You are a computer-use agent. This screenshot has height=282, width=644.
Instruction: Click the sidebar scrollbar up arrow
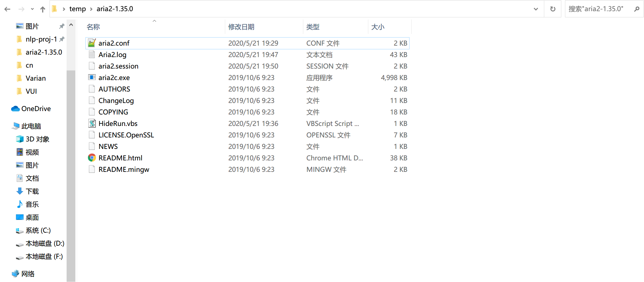[x=71, y=25]
